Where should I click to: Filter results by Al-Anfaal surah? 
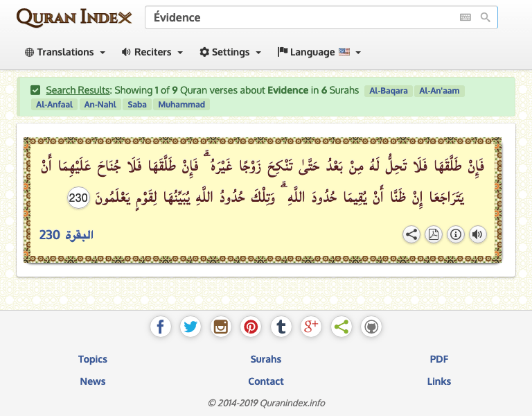(x=54, y=105)
